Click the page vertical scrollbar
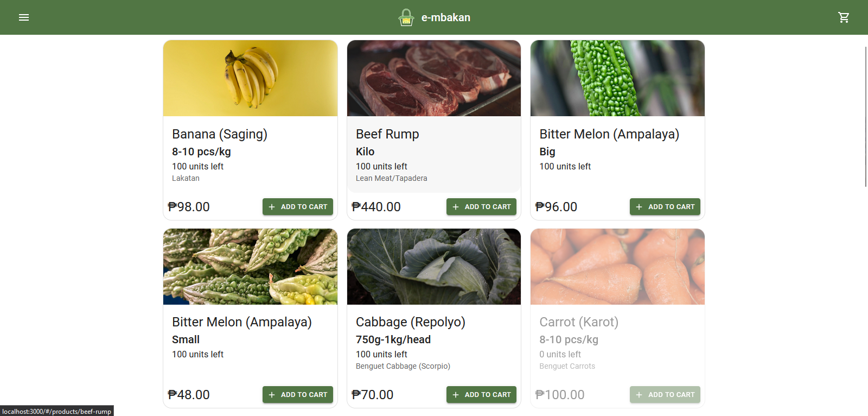868x416 pixels. click(x=866, y=117)
